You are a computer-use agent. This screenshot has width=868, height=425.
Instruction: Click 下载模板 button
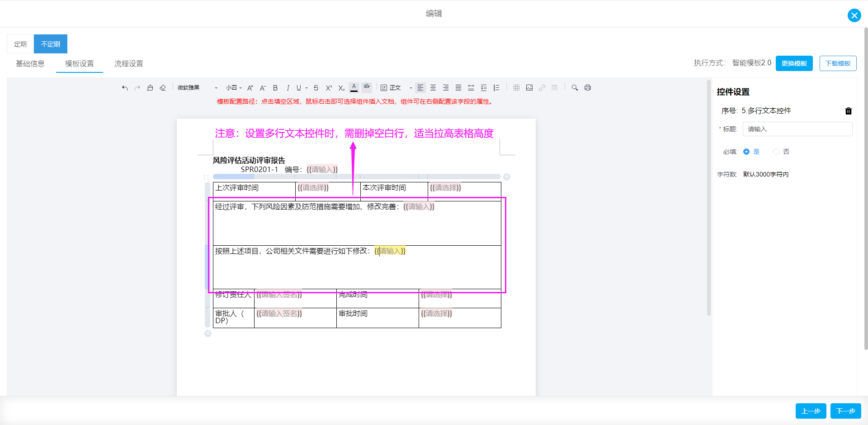point(838,63)
